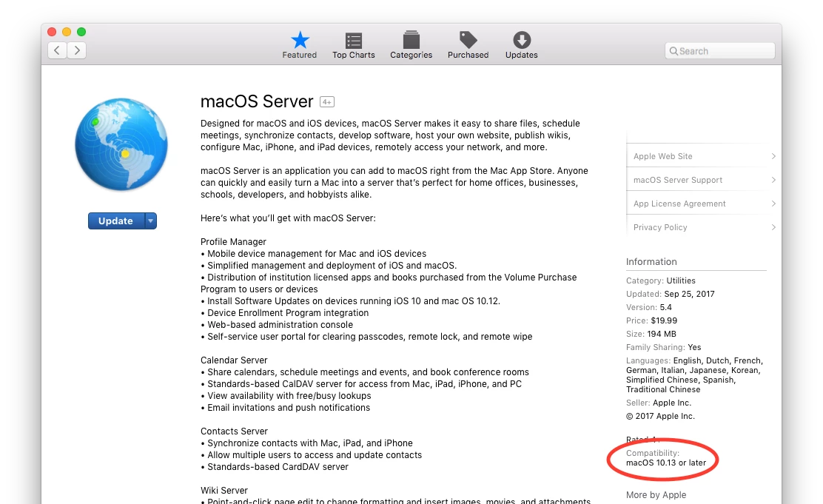Click the magnifying glass in search field
Image resolution: width=823 pixels, height=504 pixels.
pyautogui.click(x=673, y=51)
